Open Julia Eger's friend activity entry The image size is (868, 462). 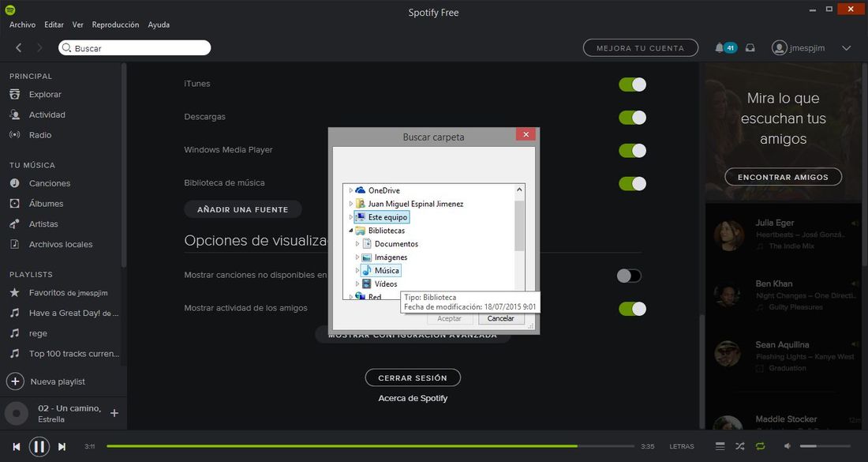point(783,235)
